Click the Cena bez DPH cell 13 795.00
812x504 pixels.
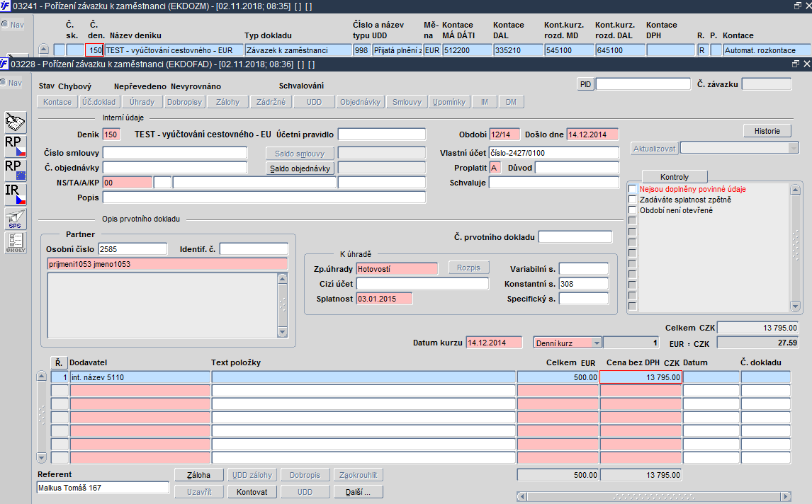[x=641, y=377]
